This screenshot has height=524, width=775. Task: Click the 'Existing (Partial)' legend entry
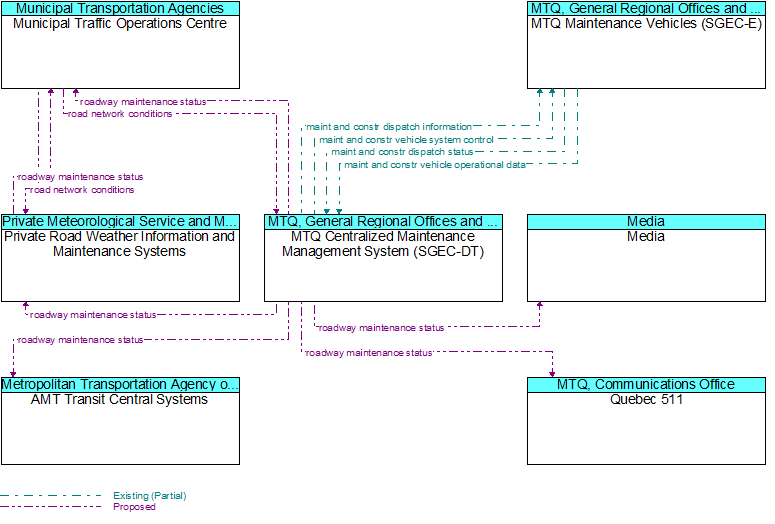(x=150, y=495)
